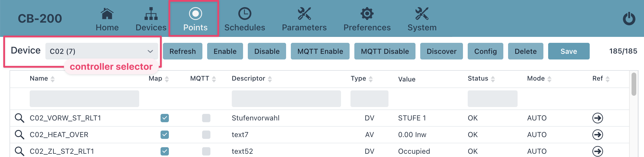Click magnifier icon for C02_ZL_ST2_RLT1
The width and height of the screenshot is (644, 157).
tap(20, 151)
